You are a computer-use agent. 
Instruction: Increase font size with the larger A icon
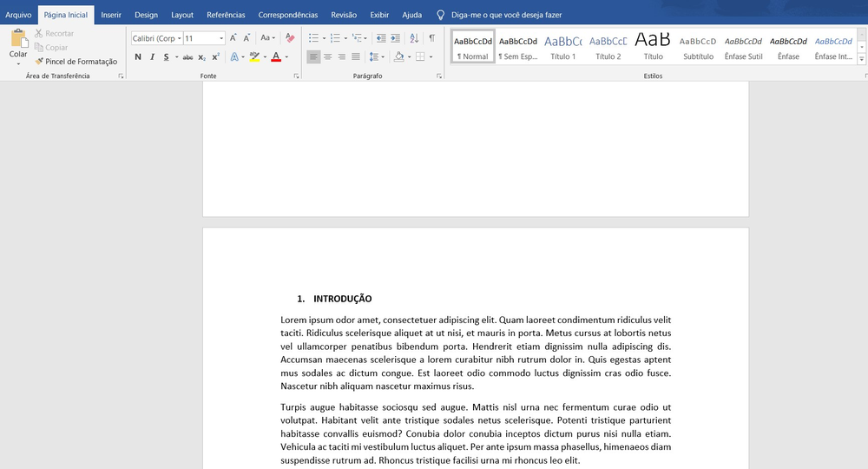coord(233,38)
